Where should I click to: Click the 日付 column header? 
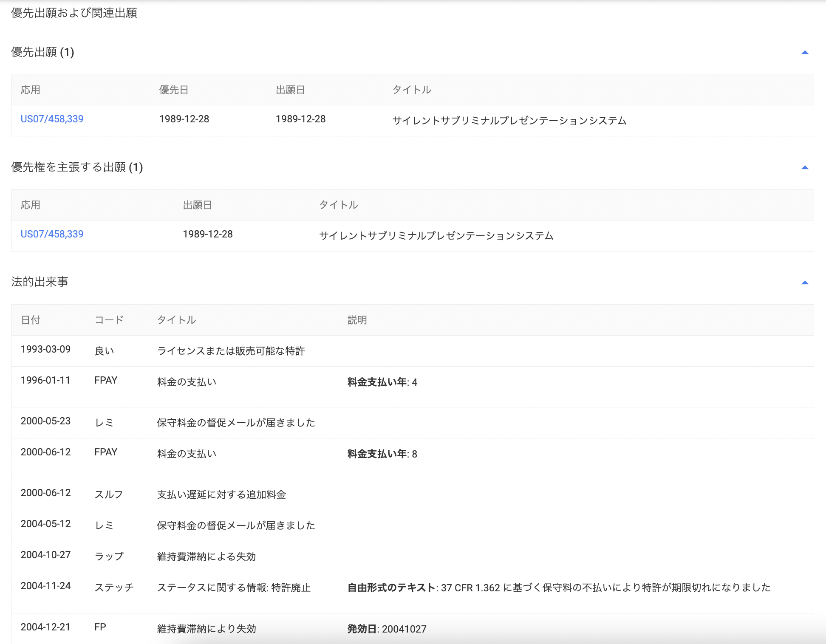[30, 320]
